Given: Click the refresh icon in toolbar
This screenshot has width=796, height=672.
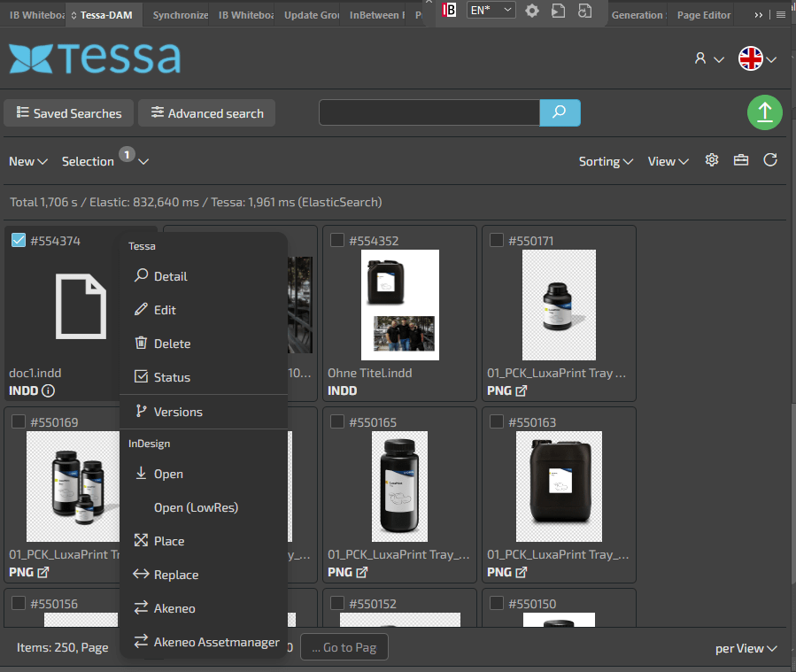Looking at the screenshot, I should click(770, 160).
